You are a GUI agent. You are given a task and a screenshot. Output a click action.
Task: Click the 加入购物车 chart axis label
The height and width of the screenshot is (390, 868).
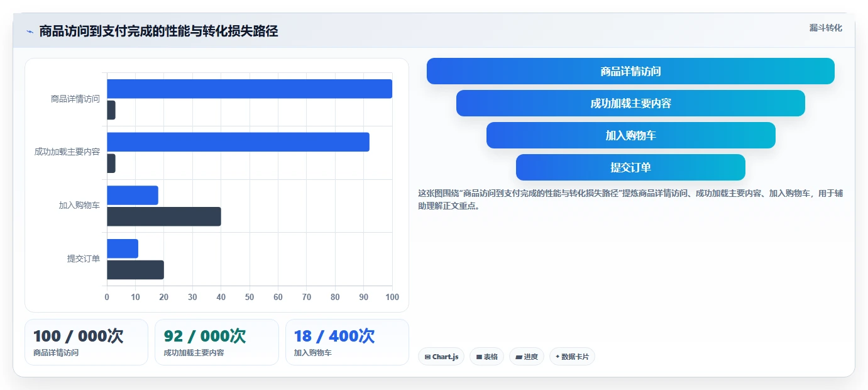point(79,205)
